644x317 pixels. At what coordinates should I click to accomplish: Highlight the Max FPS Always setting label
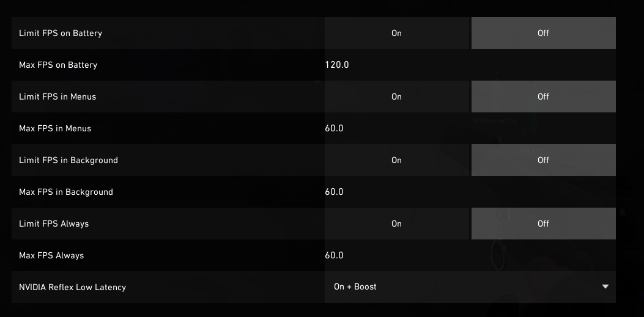click(51, 255)
